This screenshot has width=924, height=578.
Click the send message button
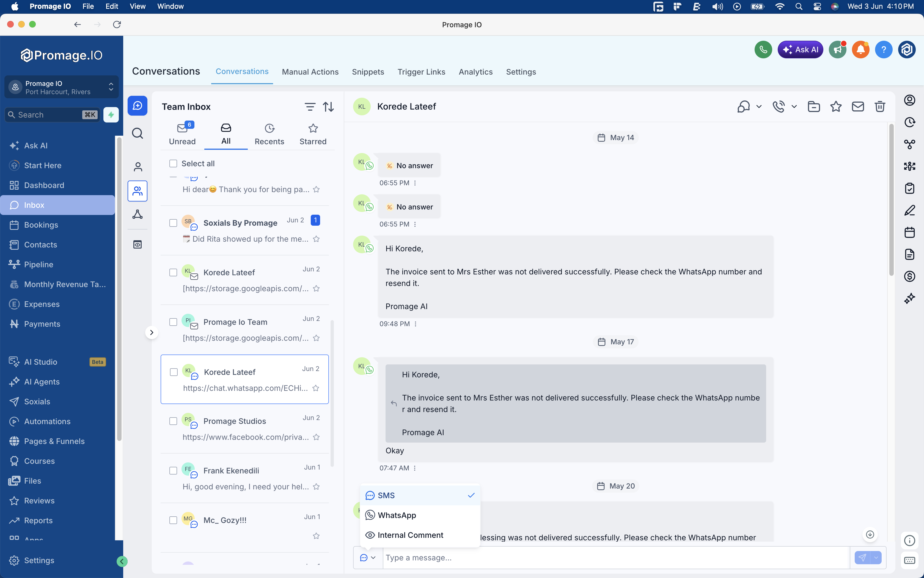pos(862,558)
